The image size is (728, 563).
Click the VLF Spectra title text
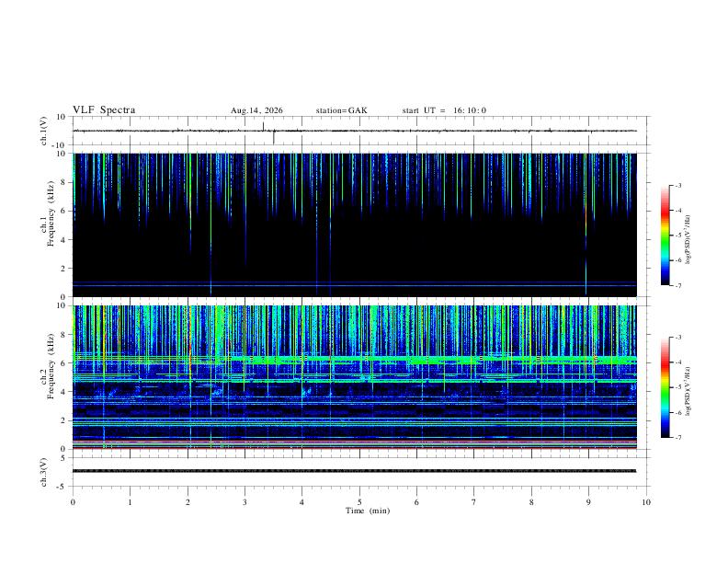(104, 110)
